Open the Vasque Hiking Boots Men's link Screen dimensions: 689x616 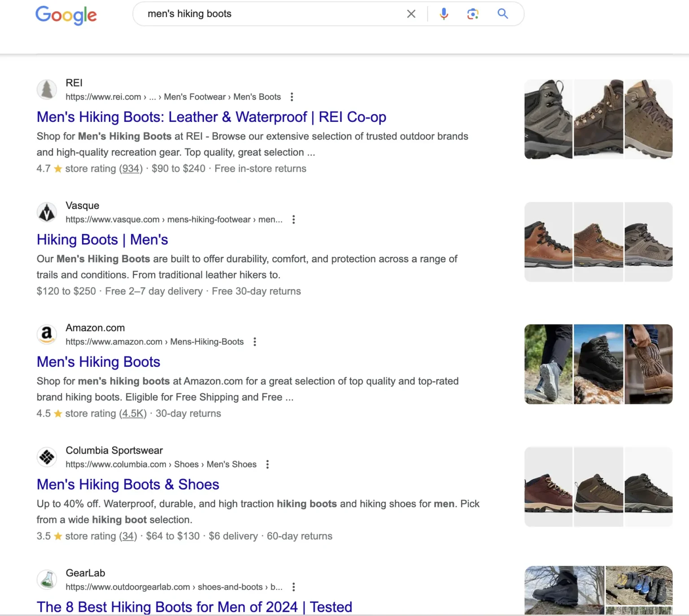[x=102, y=239]
